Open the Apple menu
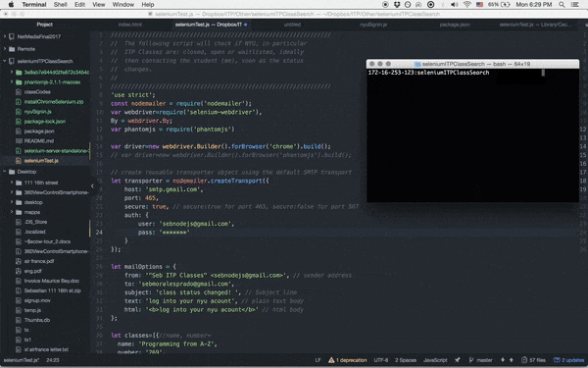 pyautogui.click(x=11, y=5)
